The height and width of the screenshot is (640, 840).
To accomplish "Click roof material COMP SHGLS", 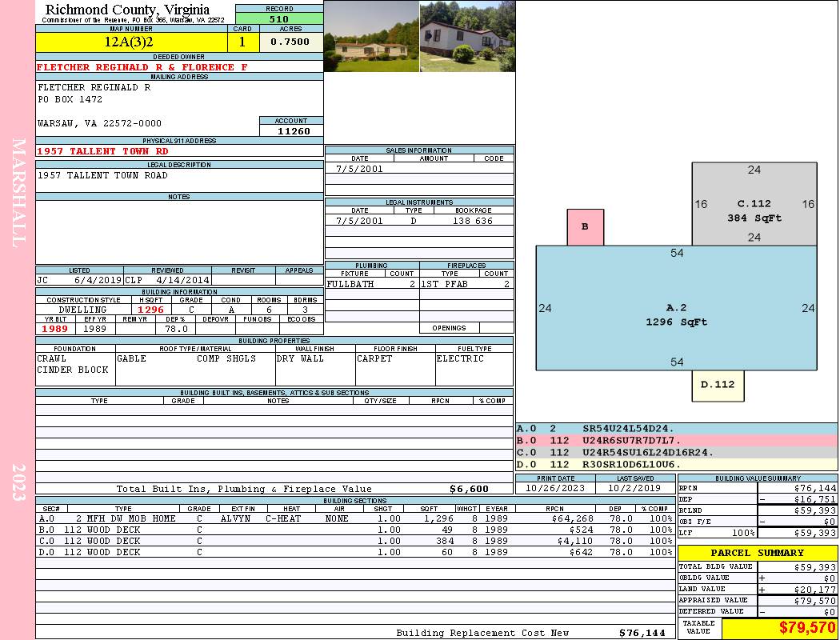I will [x=226, y=359].
